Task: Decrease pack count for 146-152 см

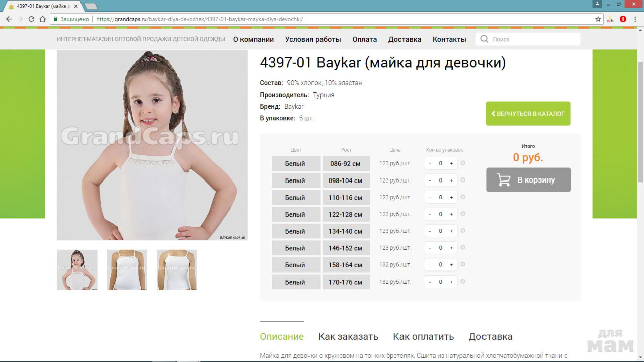Action: pos(430,248)
